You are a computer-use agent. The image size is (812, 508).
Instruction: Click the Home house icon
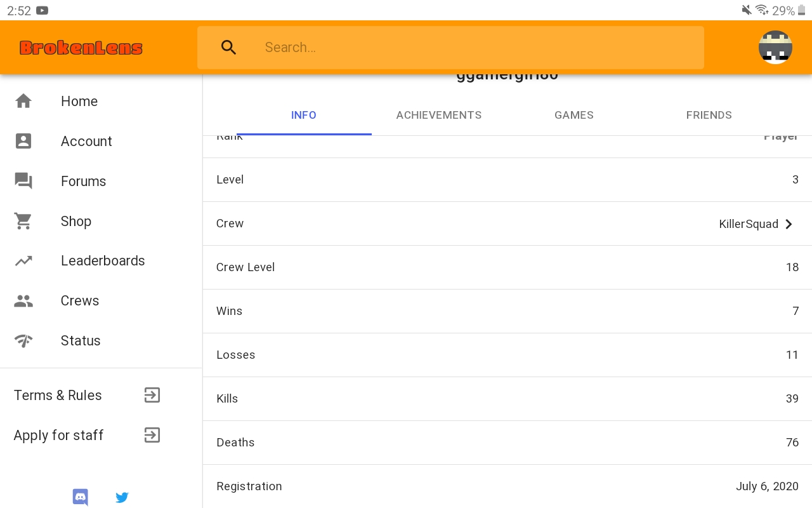coord(23,101)
